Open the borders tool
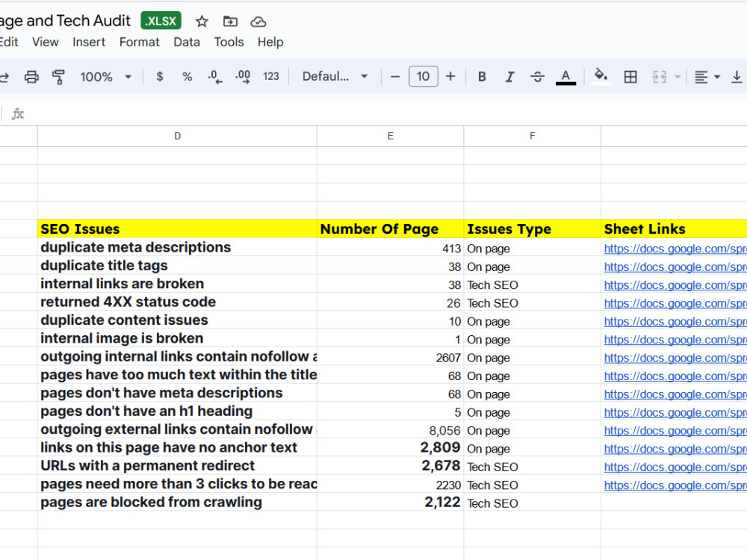The image size is (747, 560). pyautogui.click(x=630, y=77)
